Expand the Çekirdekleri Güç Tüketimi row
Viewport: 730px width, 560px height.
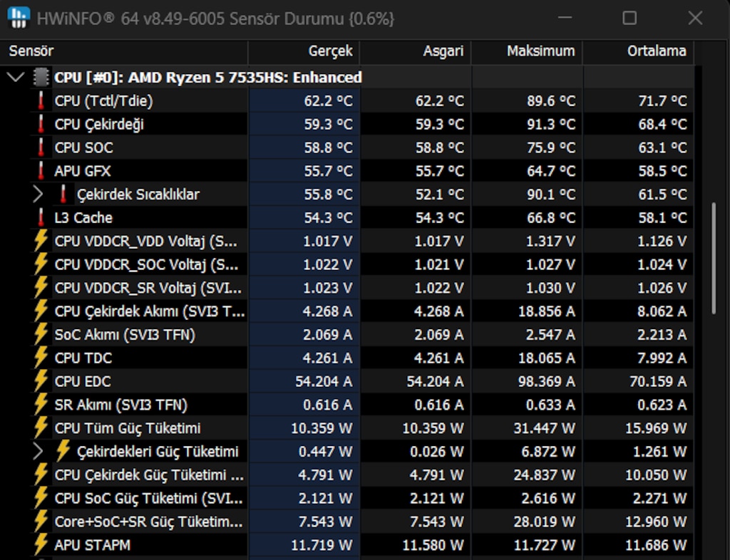pyautogui.click(x=38, y=452)
